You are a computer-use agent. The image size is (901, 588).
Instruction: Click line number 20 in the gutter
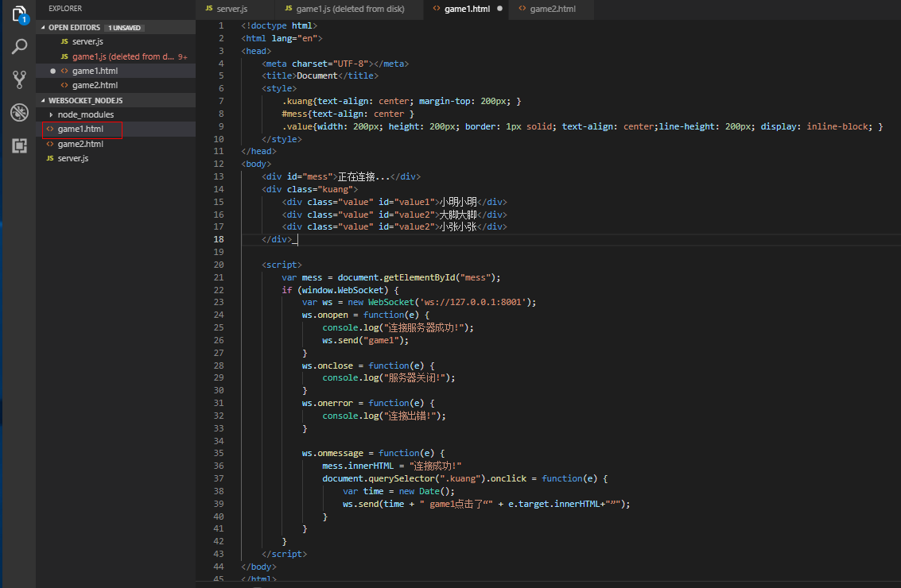[218, 265]
